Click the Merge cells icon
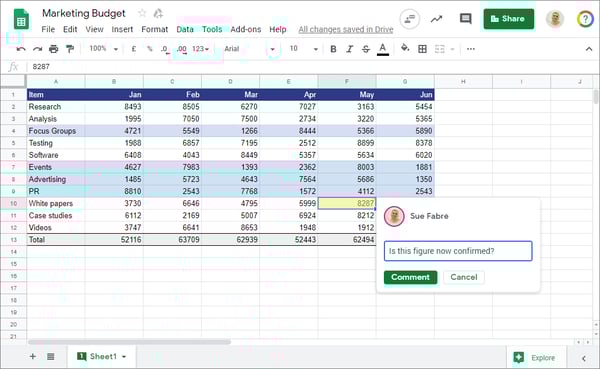 pyautogui.click(x=440, y=49)
